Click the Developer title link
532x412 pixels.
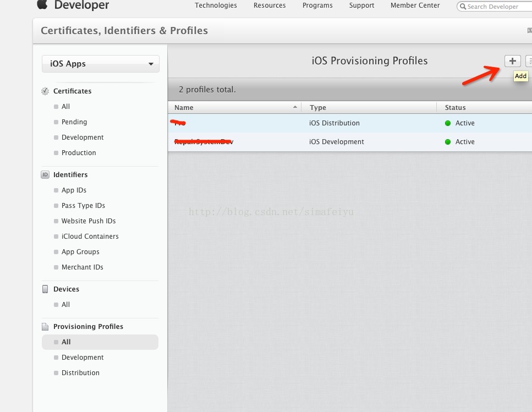[x=81, y=5]
